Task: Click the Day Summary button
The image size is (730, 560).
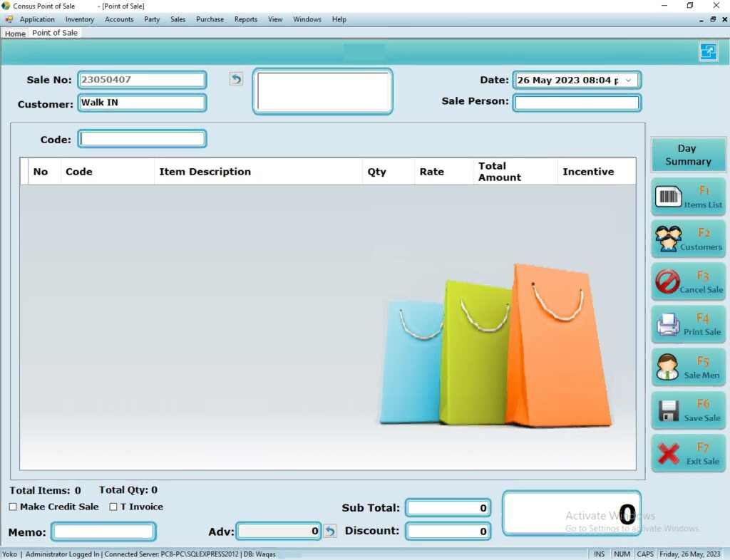Action: pyautogui.click(x=688, y=155)
